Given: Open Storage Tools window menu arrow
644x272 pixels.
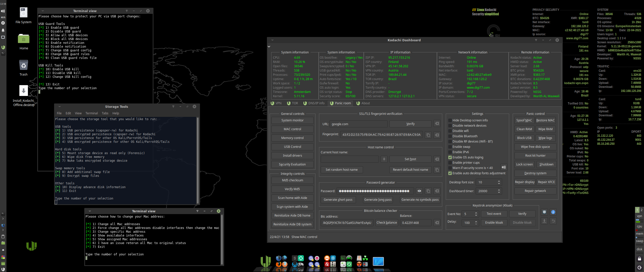Looking at the screenshot, I should [60, 107].
